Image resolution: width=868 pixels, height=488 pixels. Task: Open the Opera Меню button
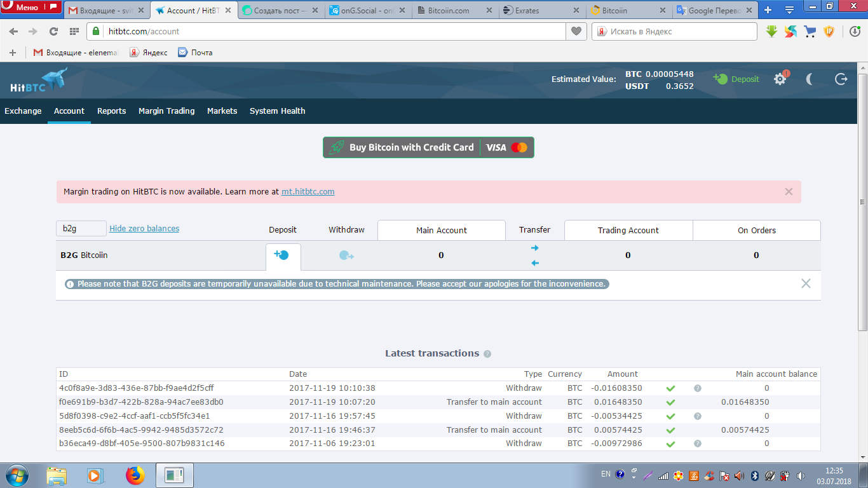(x=31, y=8)
